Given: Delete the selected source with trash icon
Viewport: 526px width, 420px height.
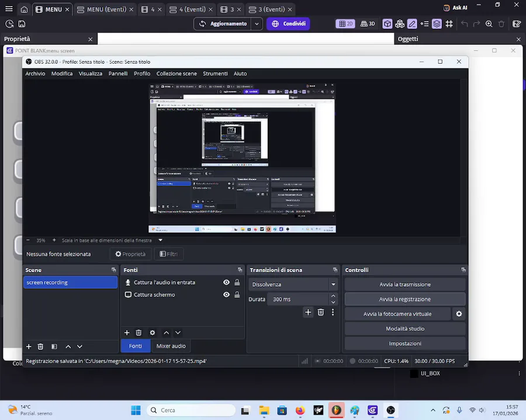Looking at the screenshot, I should (139, 332).
